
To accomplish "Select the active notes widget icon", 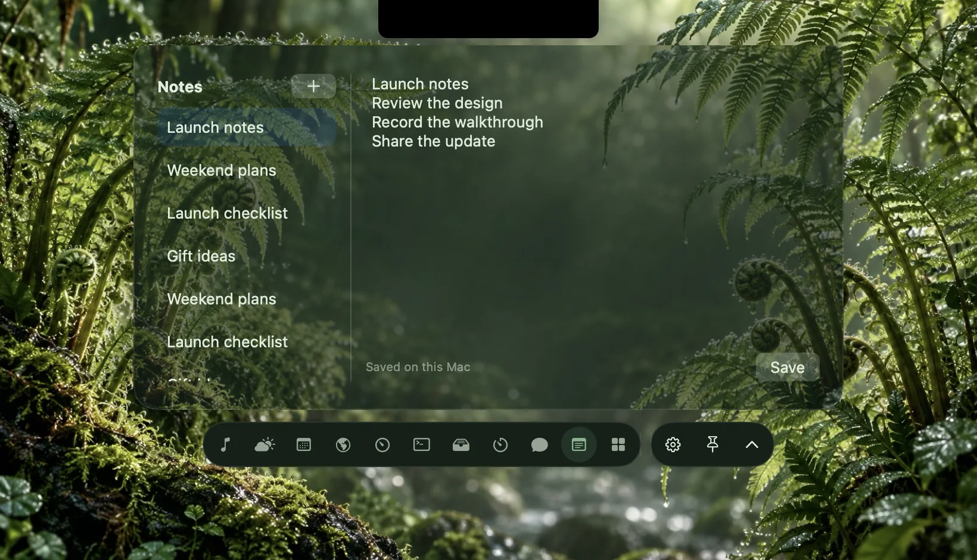I will pos(579,444).
